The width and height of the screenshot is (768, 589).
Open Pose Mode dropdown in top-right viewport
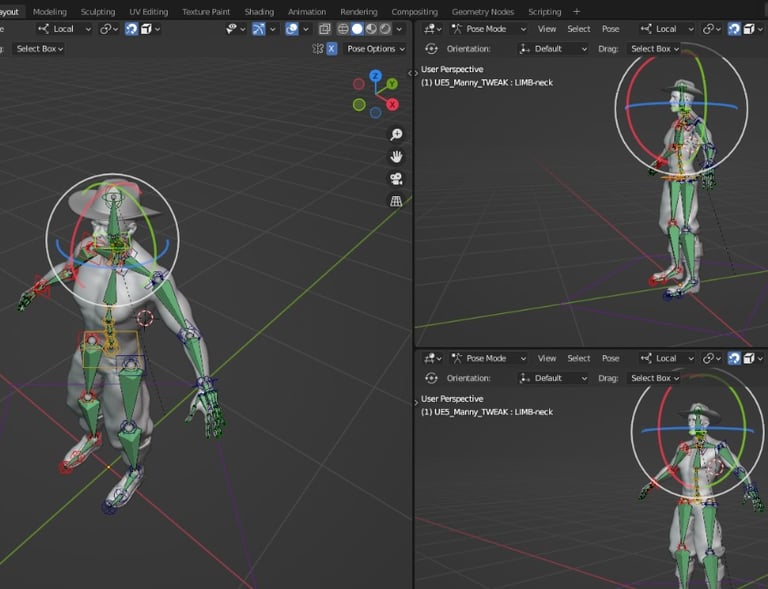tap(488, 29)
